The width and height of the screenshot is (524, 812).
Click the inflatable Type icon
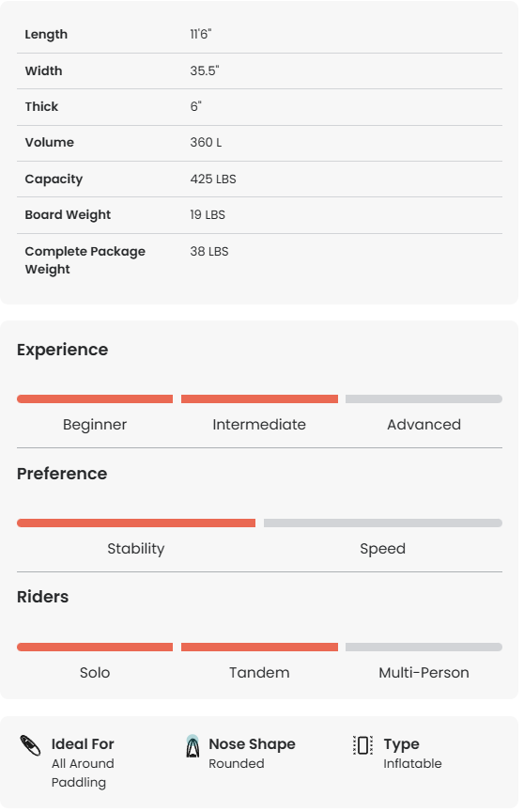pos(362,745)
